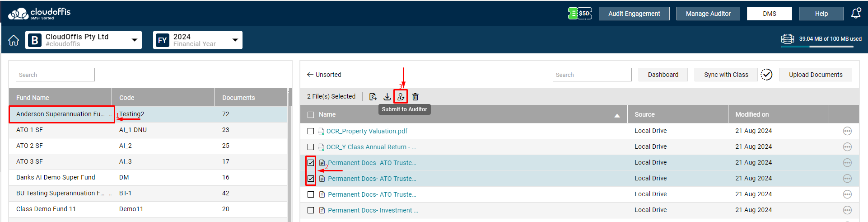
Task: Open OCR_Property Valuation.pdf file link
Action: (x=367, y=131)
